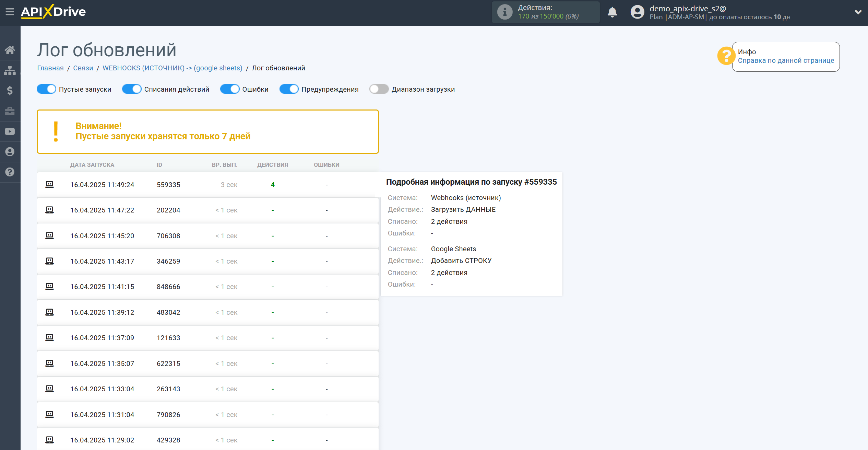The image size is (868, 450).
Task: Expand the account dropdown chevron
Action: (x=858, y=12)
